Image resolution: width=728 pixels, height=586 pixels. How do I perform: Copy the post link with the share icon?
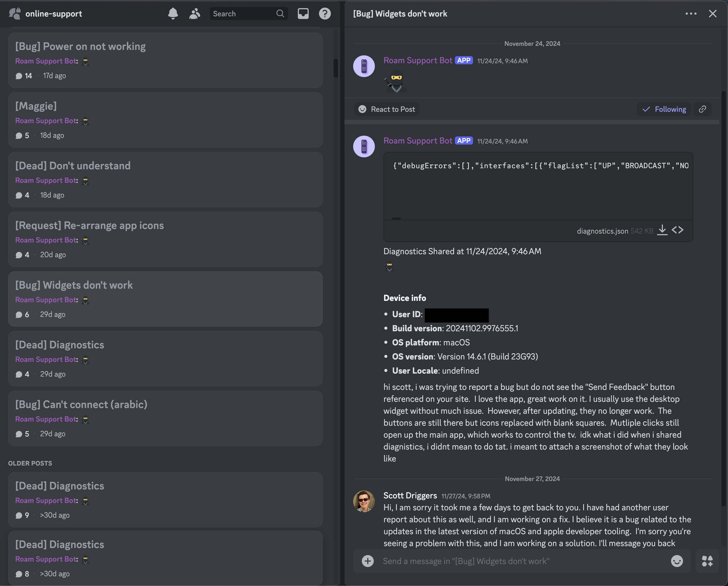703,109
